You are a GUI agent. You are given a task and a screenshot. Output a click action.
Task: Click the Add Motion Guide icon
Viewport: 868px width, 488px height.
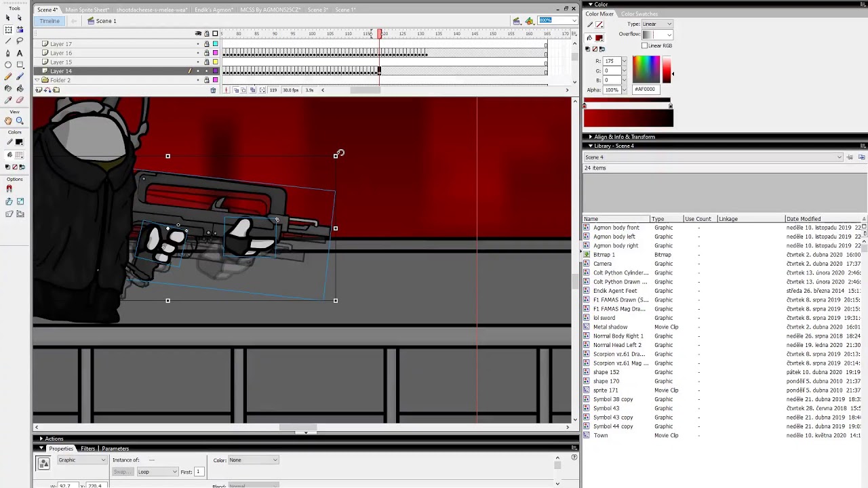[x=47, y=90]
